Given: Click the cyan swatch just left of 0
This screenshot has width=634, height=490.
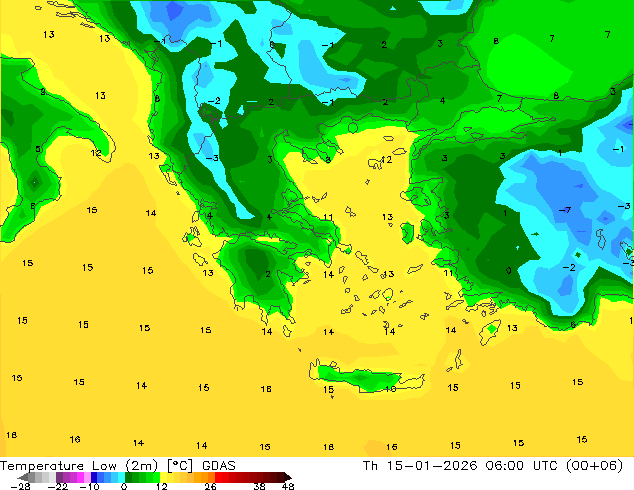Looking at the screenshot, I should pos(121,477).
